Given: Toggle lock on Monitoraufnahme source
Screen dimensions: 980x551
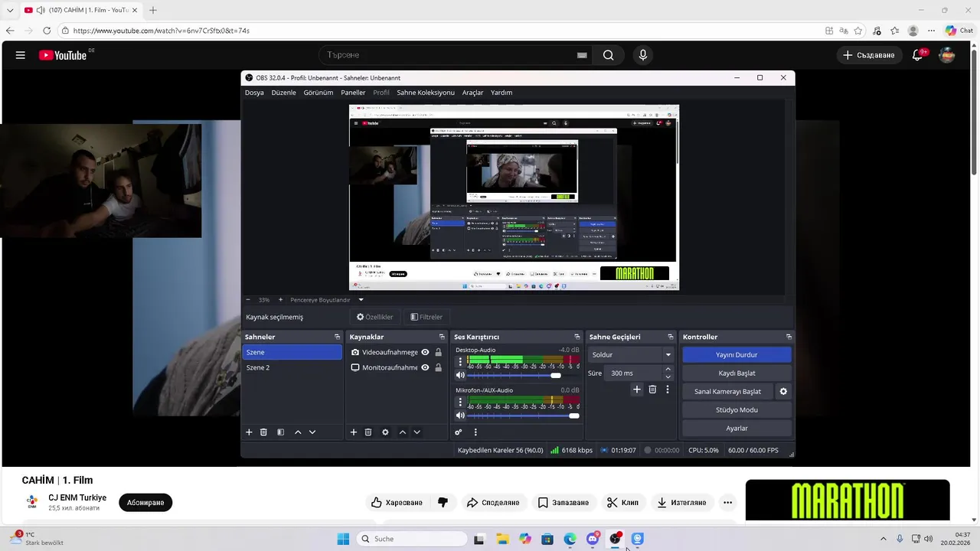Looking at the screenshot, I should tap(438, 367).
